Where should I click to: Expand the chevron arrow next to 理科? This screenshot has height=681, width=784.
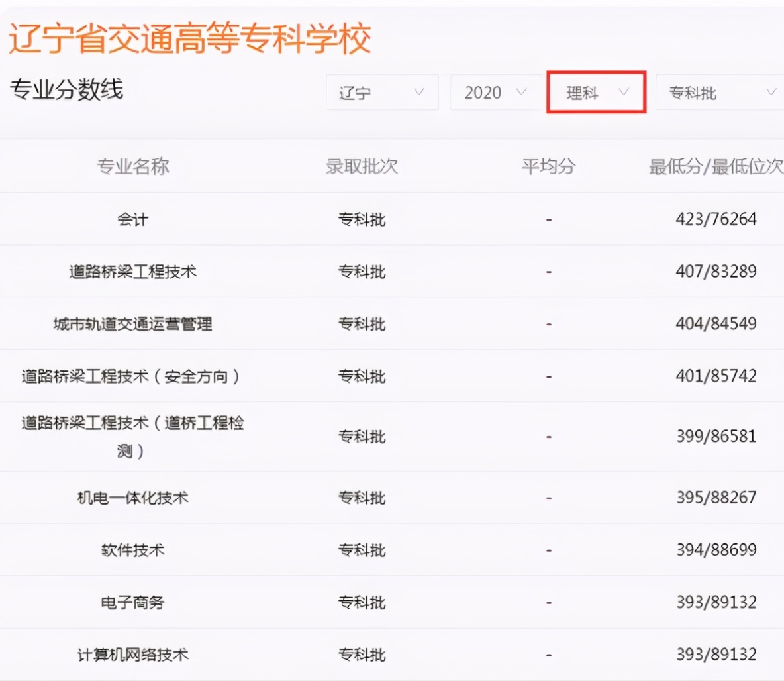(623, 93)
